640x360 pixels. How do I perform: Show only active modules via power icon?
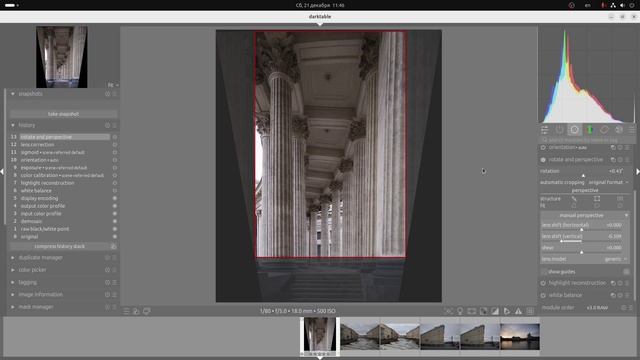coord(560,130)
